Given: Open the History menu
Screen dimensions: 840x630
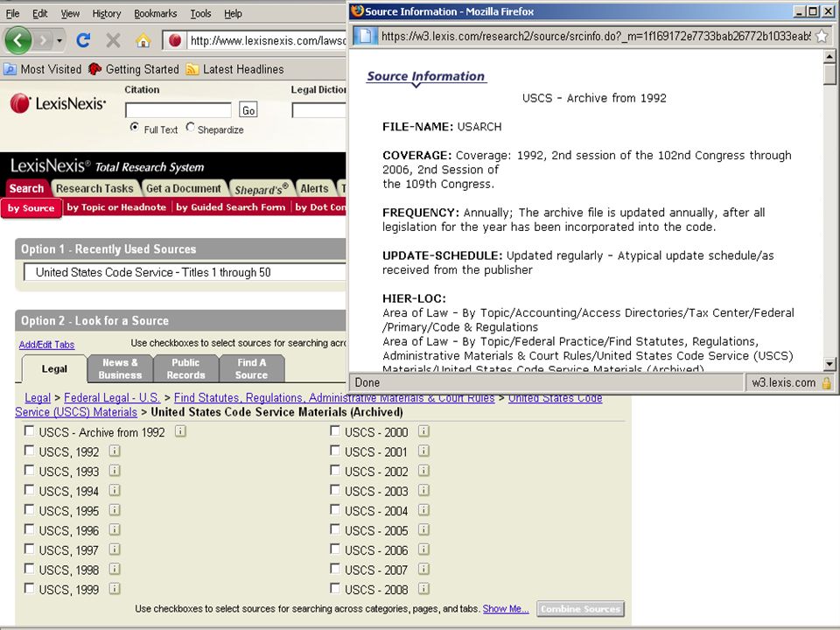Looking at the screenshot, I should click(106, 13).
